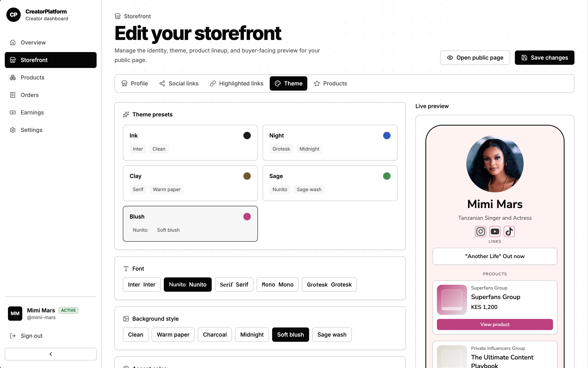Screen dimensions: 588x368
Task: Click the sparkles icon beside Theme presets
Action: [x=126, y=114]
